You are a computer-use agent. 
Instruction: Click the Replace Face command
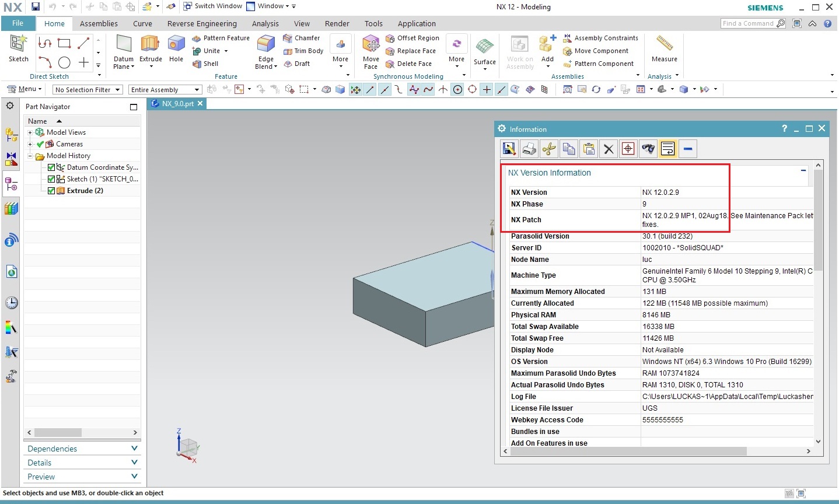click(411, 51)
